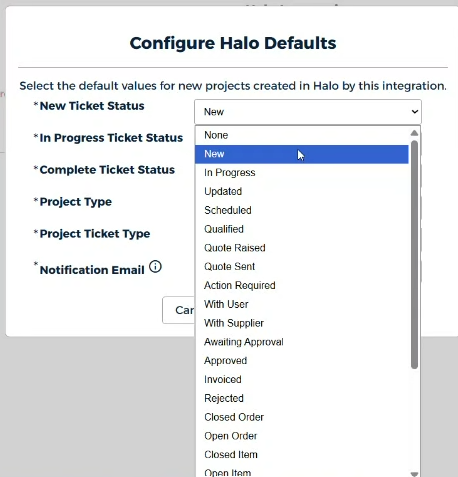458x477 pixels.
Task: Click the Notification Email info icon
Action: click(x=155, y=267)
